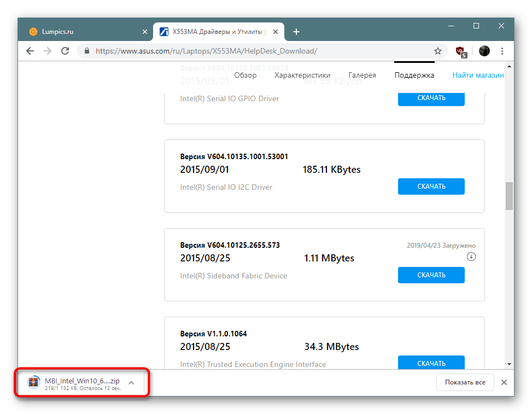Click the address bar URL
This screenshot has width=532, height=414.
pos(206,51)
